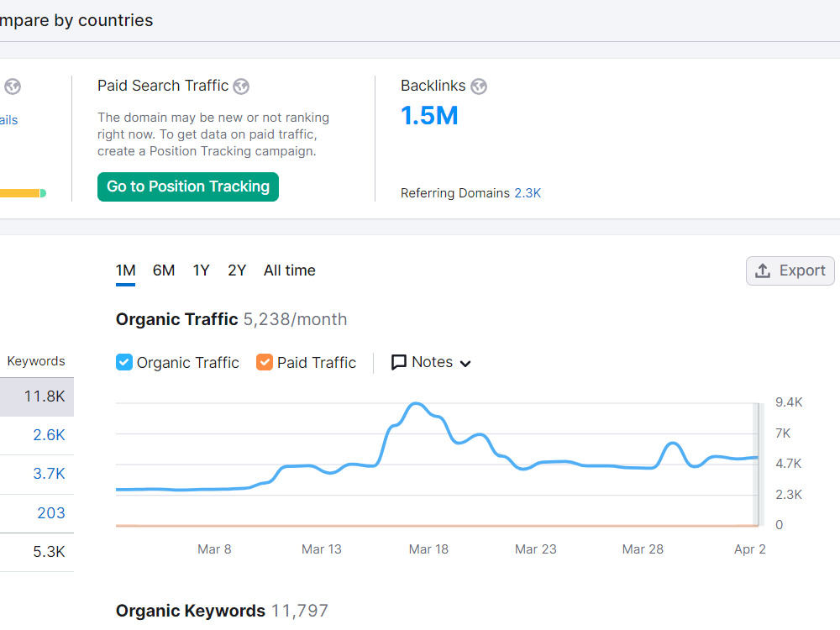
Task: Click the Keywords column header
Action: pos(36,361)
